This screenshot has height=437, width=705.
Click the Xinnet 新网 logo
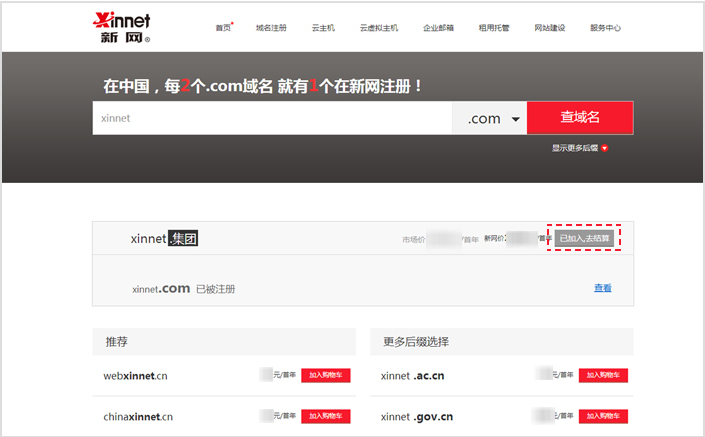[x=120, y=28]
